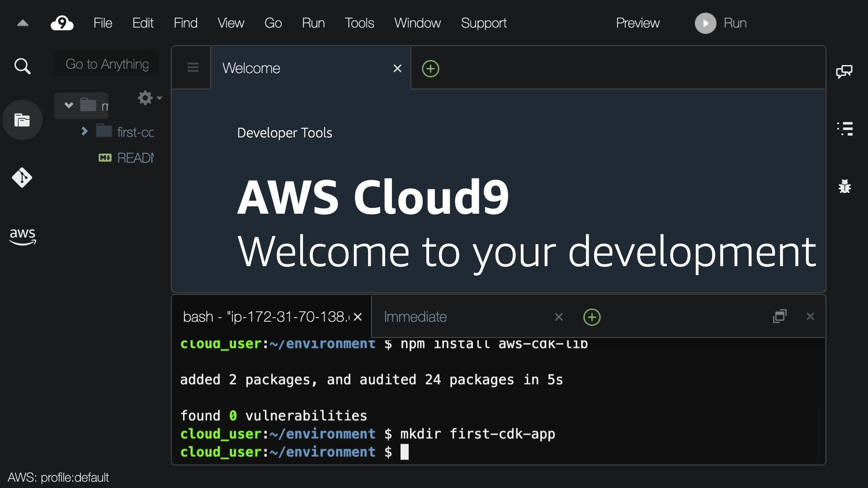Open the search magnifier in sidebar
Screen dimensions: 868x488
pos(22,66)
